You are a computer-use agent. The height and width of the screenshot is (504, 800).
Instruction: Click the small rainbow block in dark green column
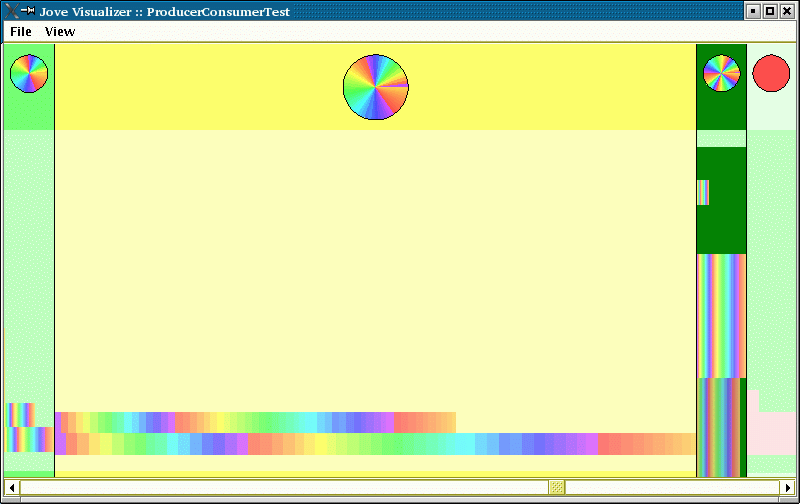703,192
